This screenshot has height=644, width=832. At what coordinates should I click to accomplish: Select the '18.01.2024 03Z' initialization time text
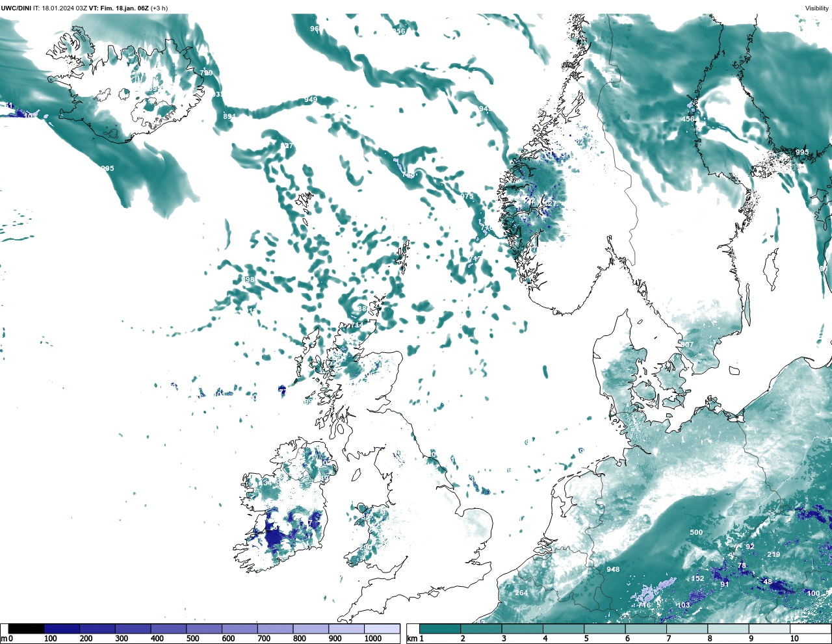pyautogui.click(x=64, y=8)
